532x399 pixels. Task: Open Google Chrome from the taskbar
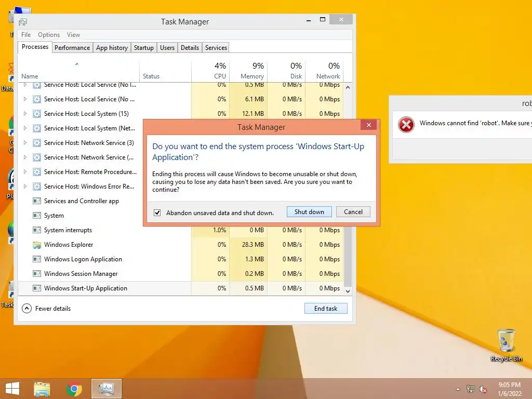pos(74,389)
